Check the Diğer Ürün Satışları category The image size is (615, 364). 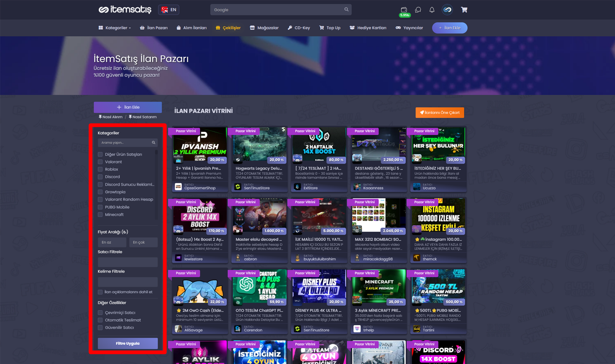100,154
